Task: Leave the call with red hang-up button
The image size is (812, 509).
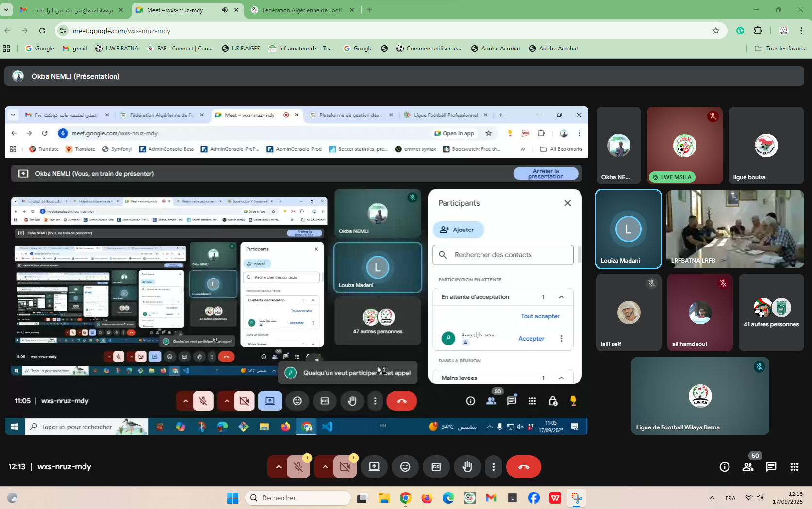Action: click(x=523, y=467)
